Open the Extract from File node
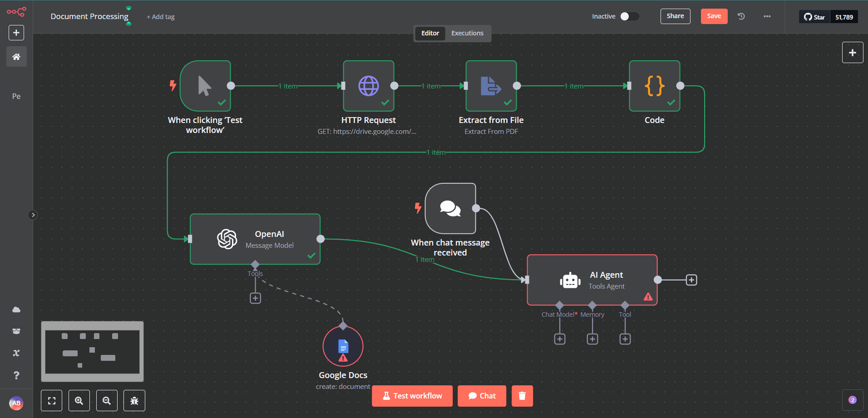Screen dimensions: 868x418 (491, 86)
